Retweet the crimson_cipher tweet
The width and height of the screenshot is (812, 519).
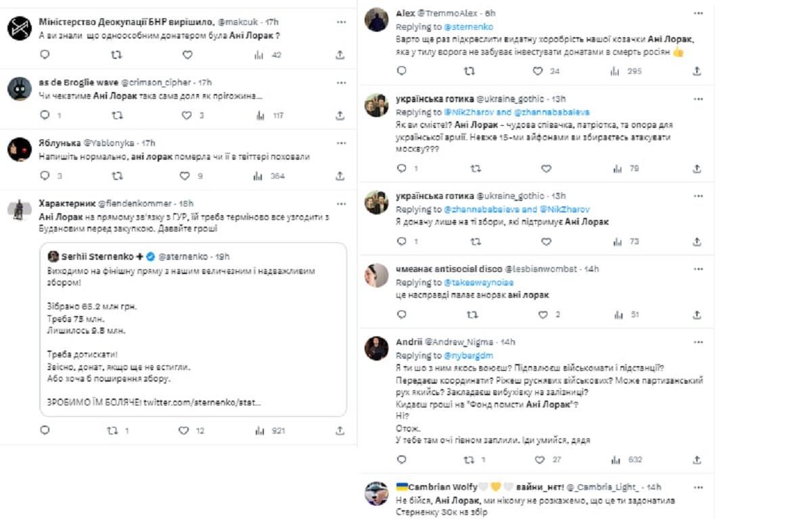pyautogui.click(x=116, y=116)
